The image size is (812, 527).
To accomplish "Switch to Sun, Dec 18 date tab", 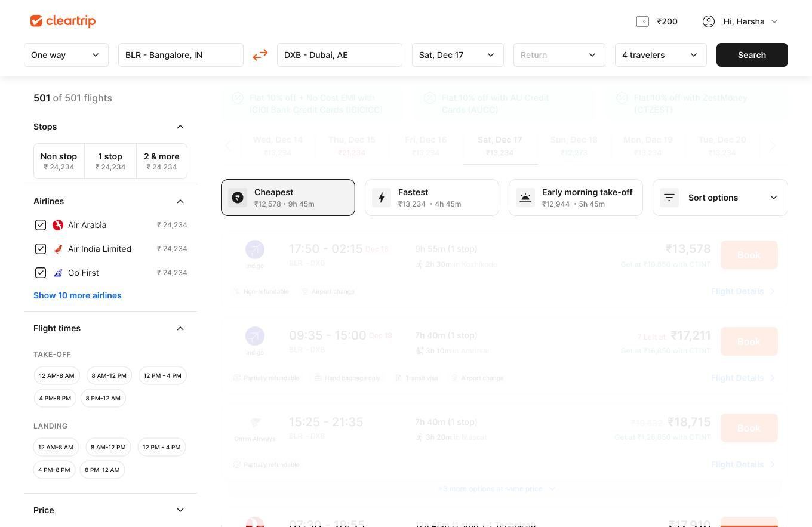I will point(574,146).
